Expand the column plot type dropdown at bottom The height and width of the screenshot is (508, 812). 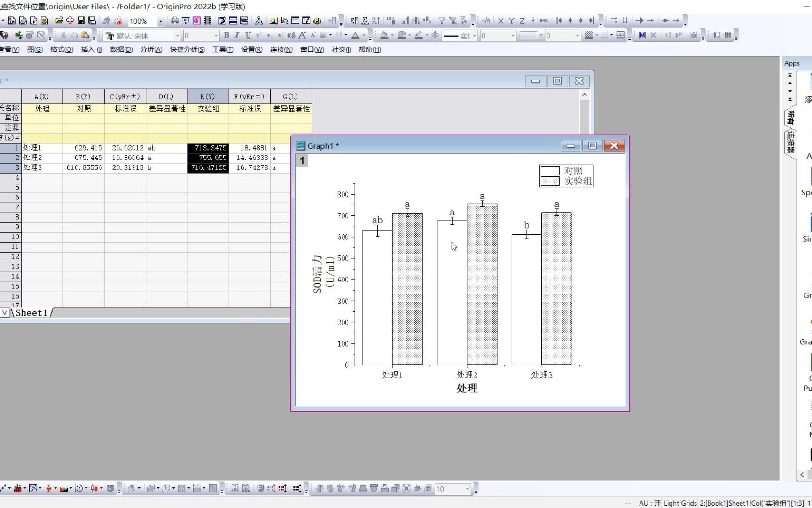(25, 489)
